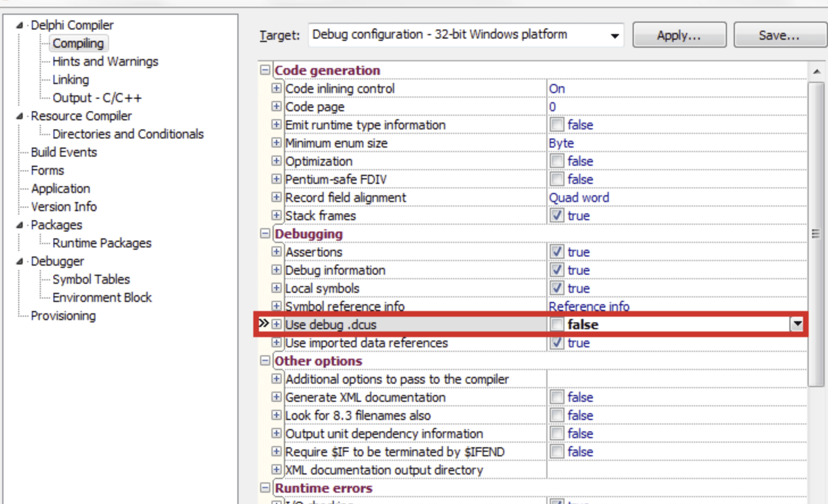Expand Use imported data references row
This screenshot has width=828, height=504.
277,342
